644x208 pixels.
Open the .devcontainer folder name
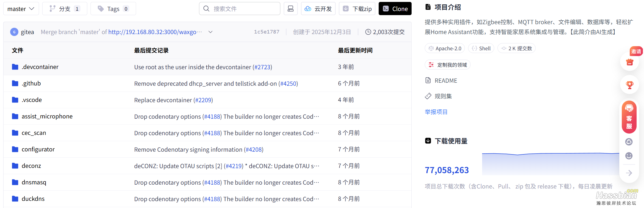40,67
